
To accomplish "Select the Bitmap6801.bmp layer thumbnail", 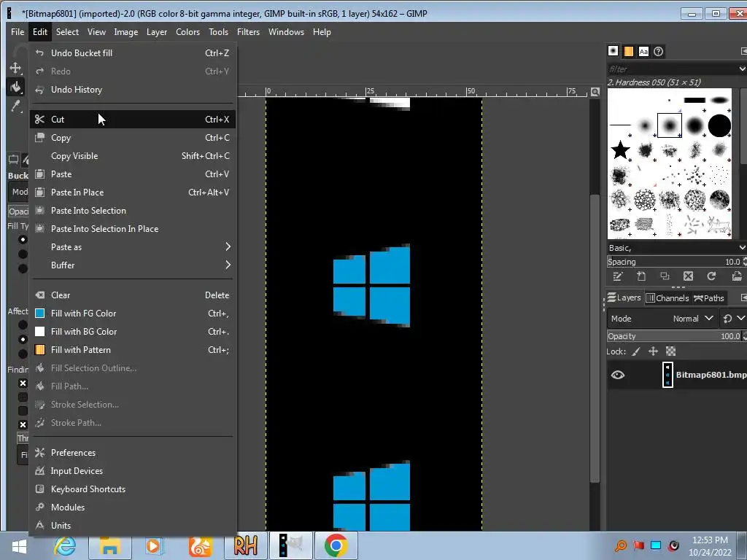I will click(667, 376).
